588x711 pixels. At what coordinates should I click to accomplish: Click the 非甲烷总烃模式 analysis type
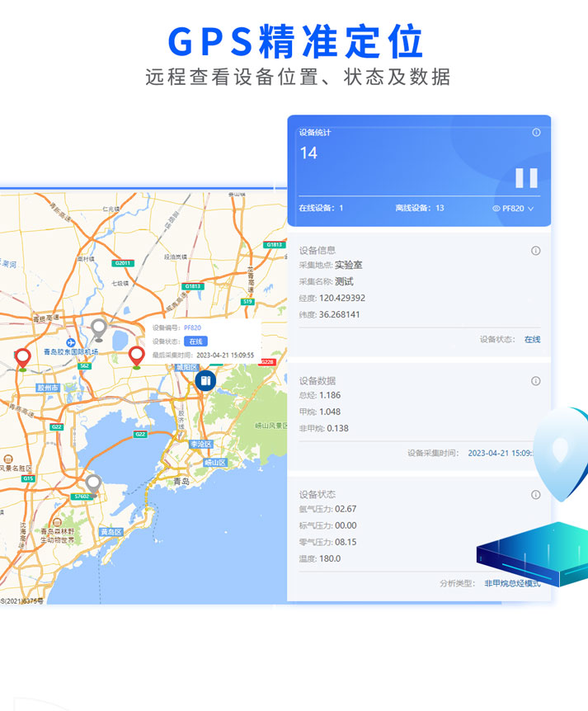point(512,583)
